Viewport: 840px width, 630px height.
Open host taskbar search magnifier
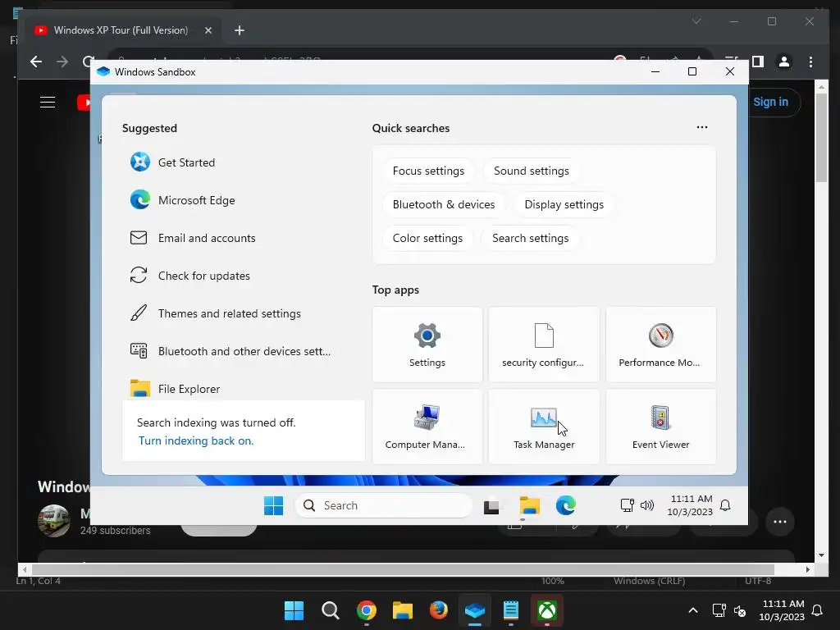click(x=330, y=610)
